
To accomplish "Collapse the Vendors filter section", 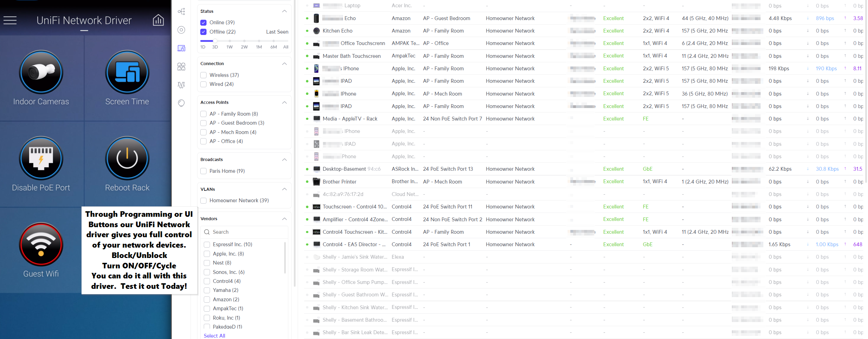I will 284,219.
